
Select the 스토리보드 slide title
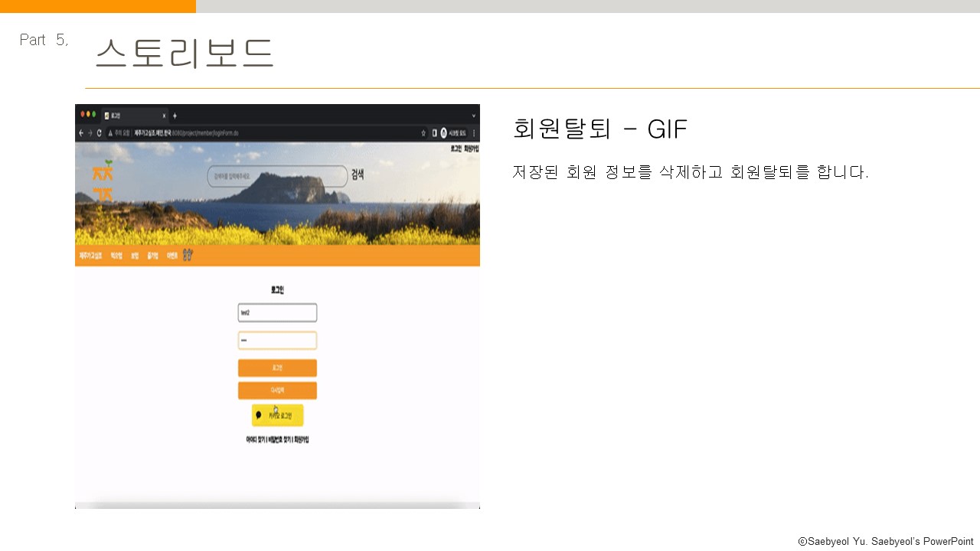pos(185,53)
